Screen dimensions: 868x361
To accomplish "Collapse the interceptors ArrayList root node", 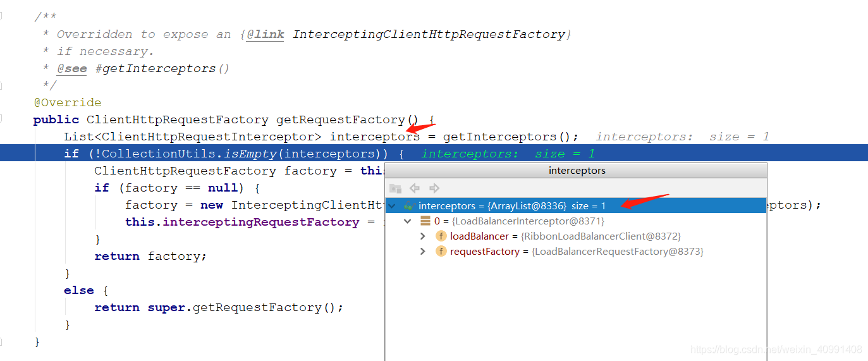I will (392, 206).
